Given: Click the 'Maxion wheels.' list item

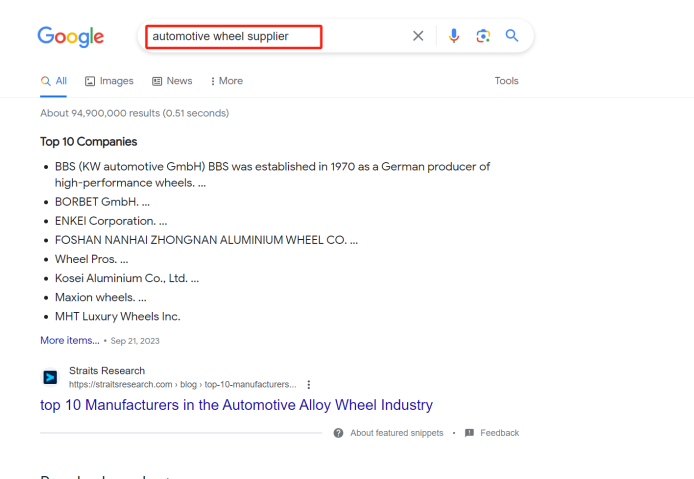Looking at the screenshot, I should click(100, 297).
